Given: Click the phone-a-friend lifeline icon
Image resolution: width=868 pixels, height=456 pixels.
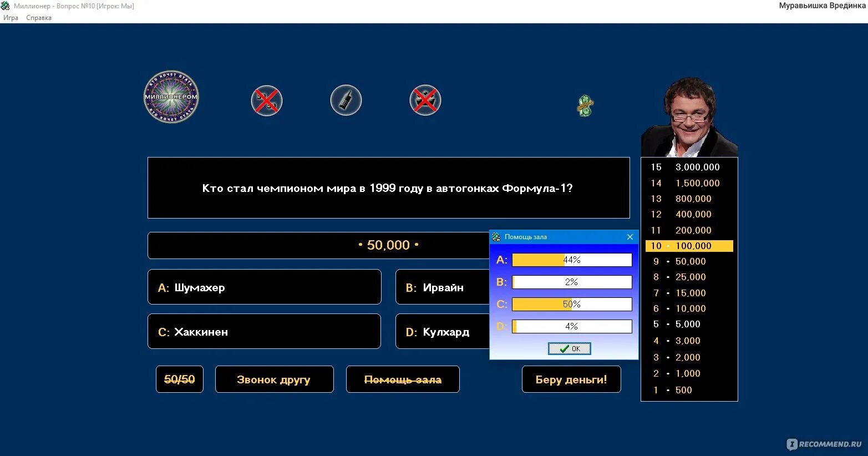Looking at the screenshot, I should point(346,101).
